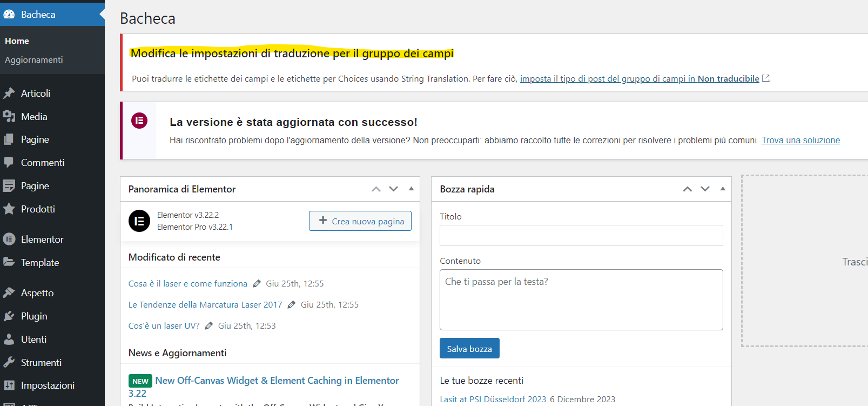Open the Elementor menu label
This screenshot has width=868, height=406.
(x=42, y=239)
